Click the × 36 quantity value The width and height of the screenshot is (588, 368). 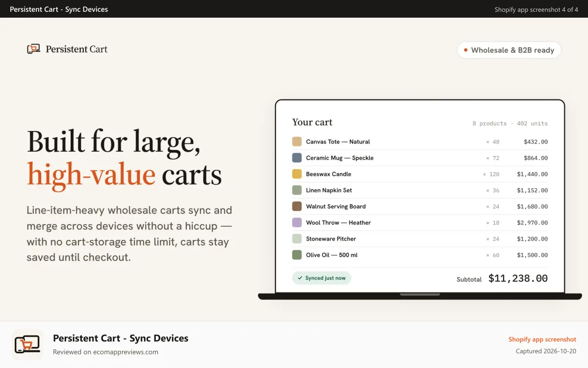492,190
